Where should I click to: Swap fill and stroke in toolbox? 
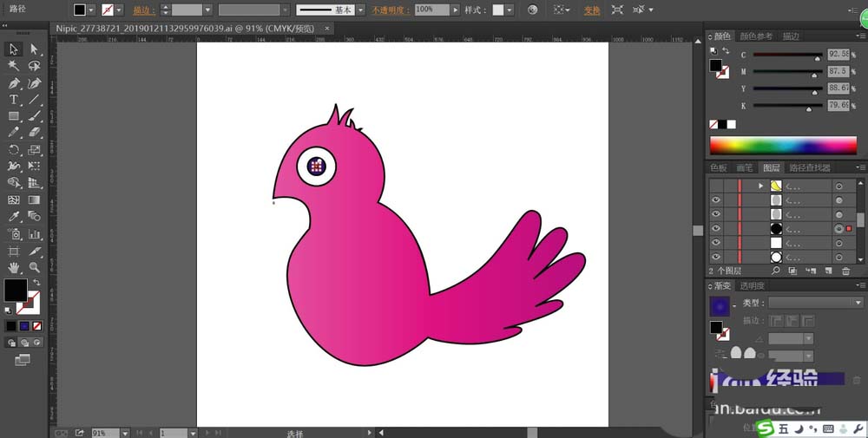point(36,283)
